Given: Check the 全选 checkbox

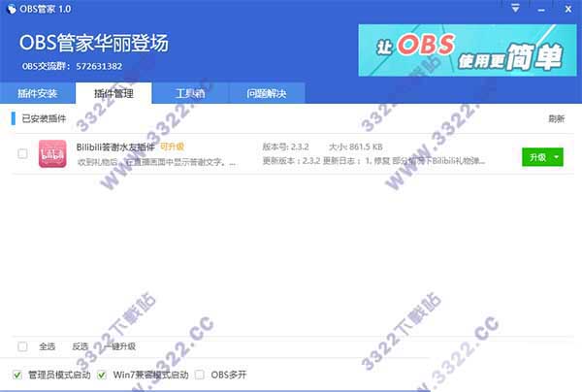Looking at the screenshot, I should pyautogui.click(x=22, y=346).
